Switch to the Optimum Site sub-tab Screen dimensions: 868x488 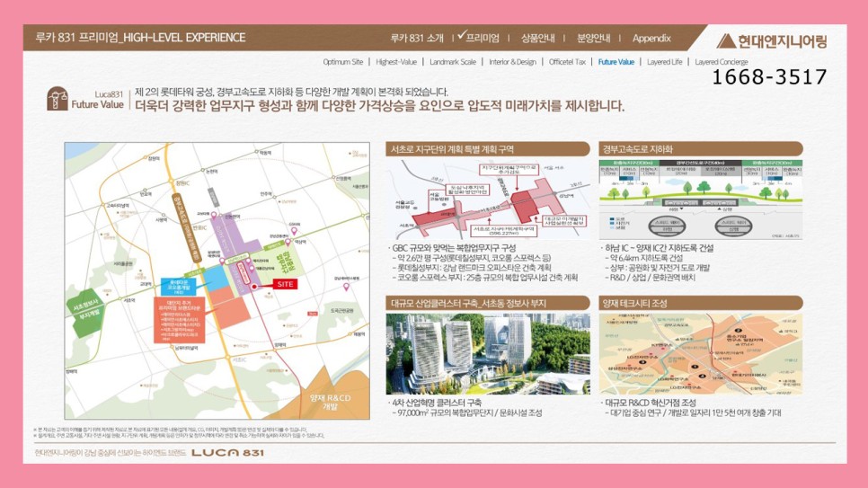pyautogui.click(x=343, y=62)
